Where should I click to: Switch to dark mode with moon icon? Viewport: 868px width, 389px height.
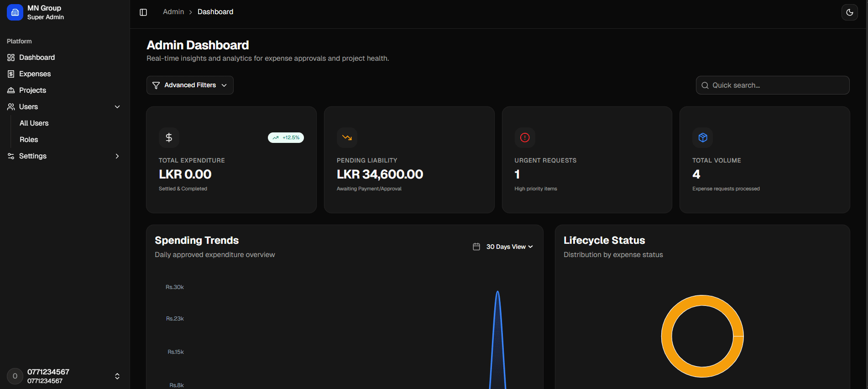[x=850, y=12]
